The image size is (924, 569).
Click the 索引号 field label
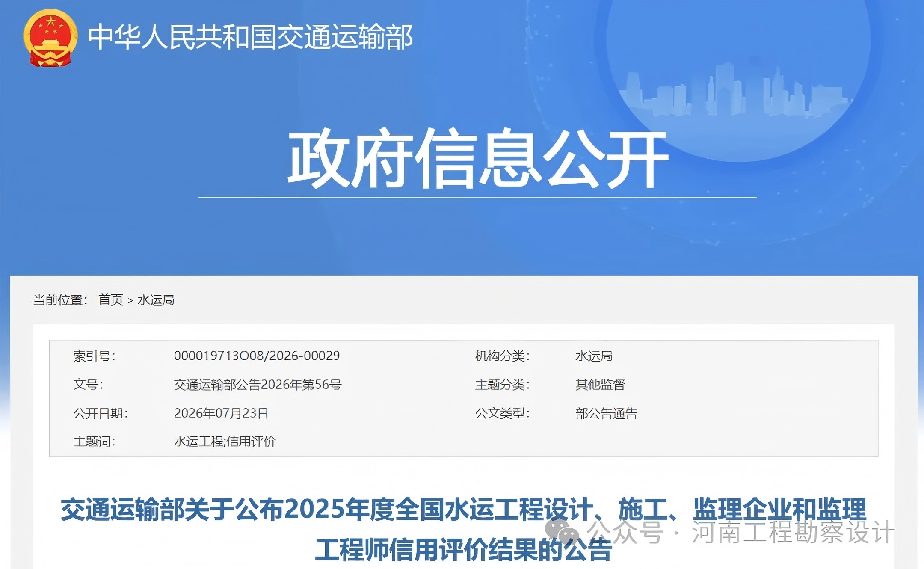(94, 356)
